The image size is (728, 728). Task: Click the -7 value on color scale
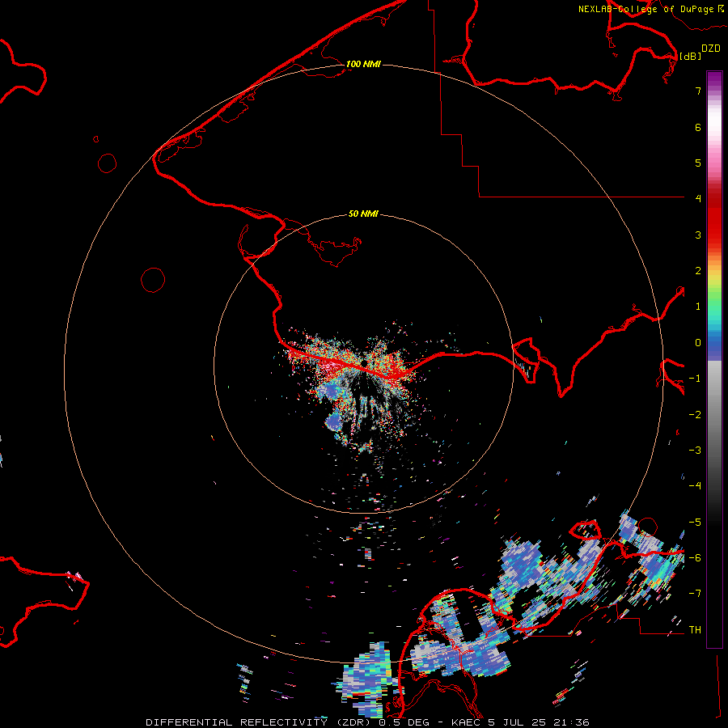click(695, 594)
